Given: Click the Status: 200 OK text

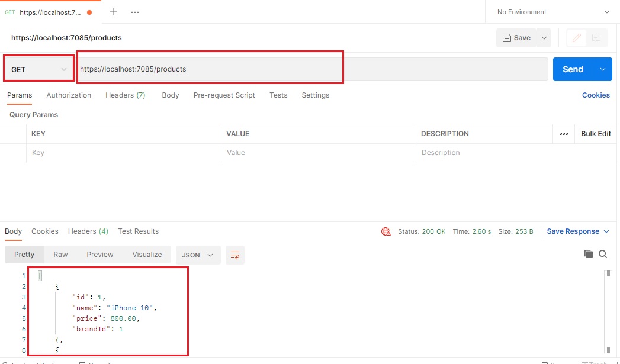Looking at the screenshot, I should pyautogui.click(x=422, y=231).
